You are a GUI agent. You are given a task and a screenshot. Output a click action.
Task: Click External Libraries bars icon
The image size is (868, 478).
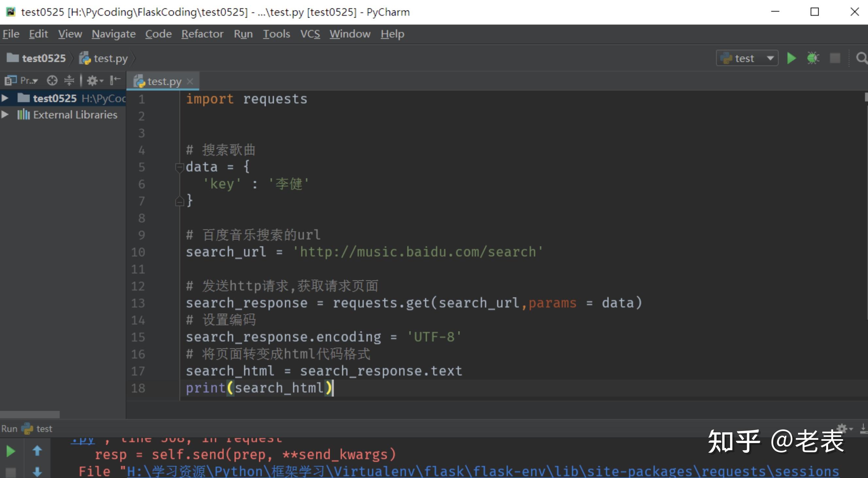[24, 115]
